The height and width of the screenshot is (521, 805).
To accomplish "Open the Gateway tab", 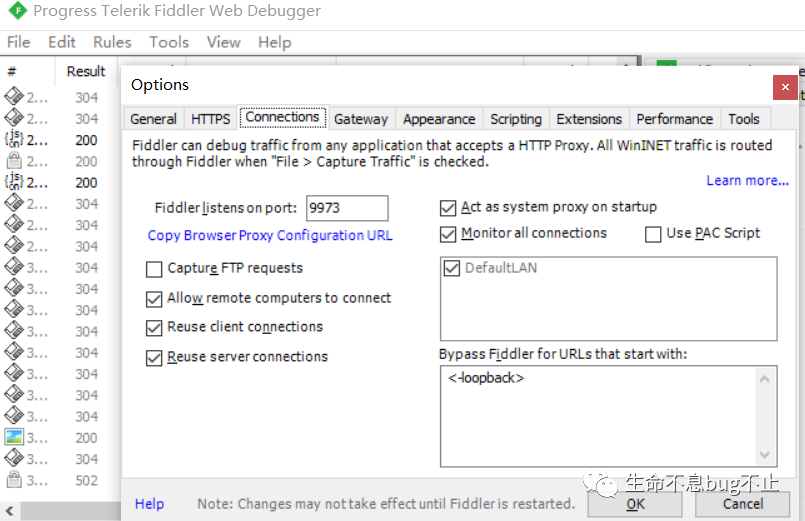I will [x=361, y=119].
